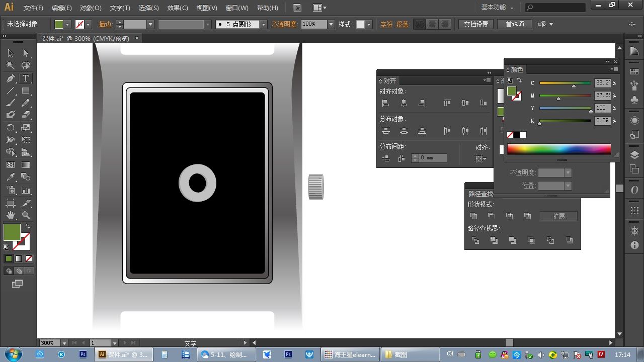The image size is (644, 362).
Task: Pick the Eyedropper tool
Action: click(11, 177)
